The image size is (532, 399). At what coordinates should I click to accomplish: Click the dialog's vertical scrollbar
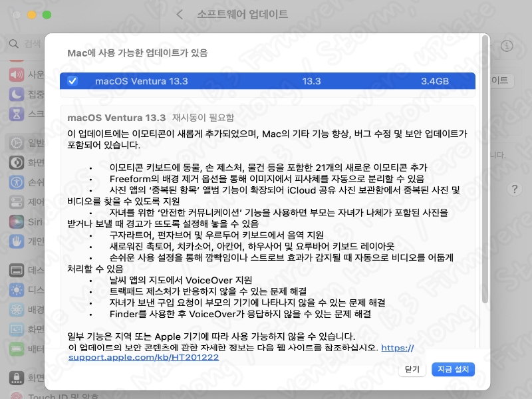coord(485,169)
